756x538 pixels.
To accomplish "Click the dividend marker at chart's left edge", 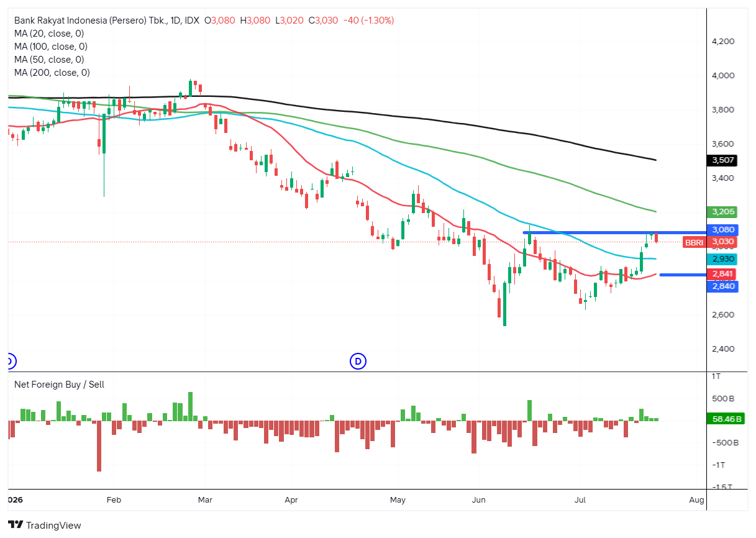I will click(9, 360).
